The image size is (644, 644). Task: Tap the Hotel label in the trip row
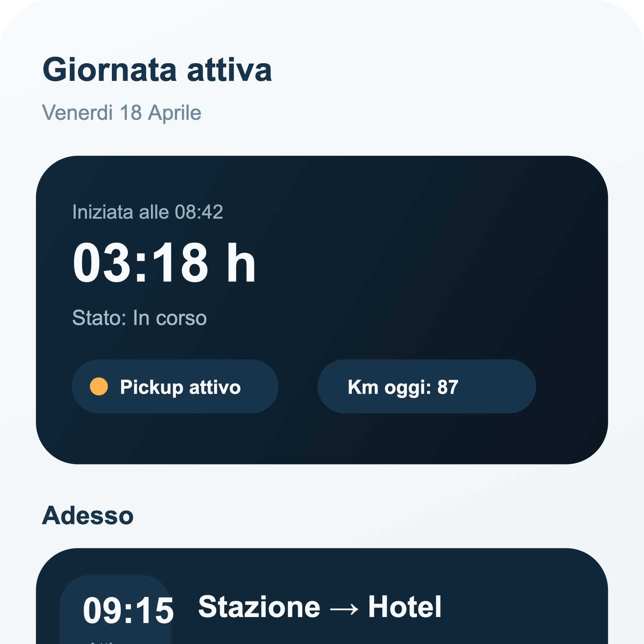tap(406, 608)
